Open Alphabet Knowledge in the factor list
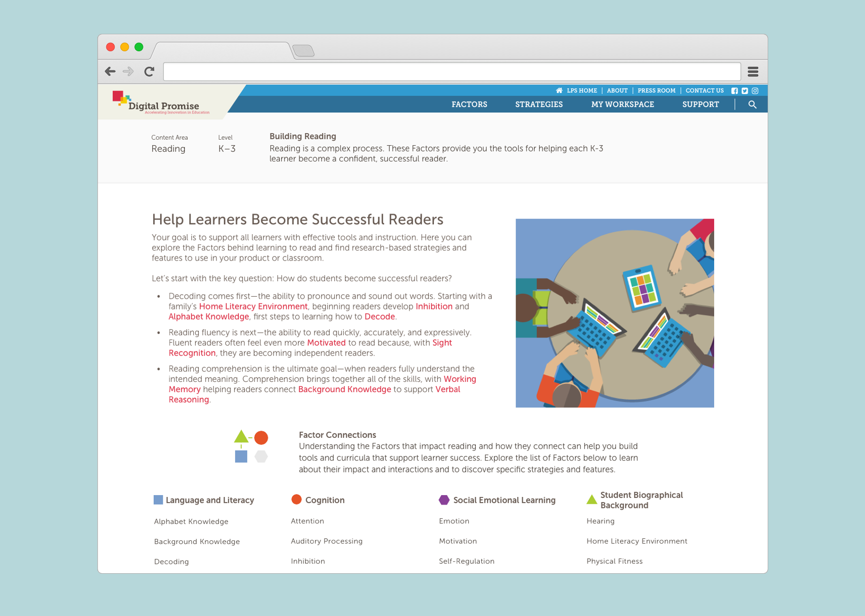 point(191,521)
